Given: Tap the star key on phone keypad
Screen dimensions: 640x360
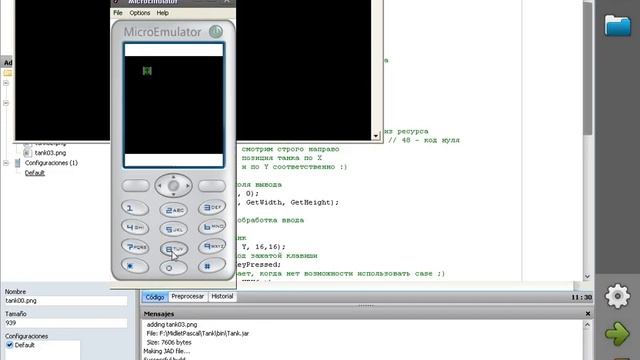Looking at the screenshot, I should [x=135, y=266].
